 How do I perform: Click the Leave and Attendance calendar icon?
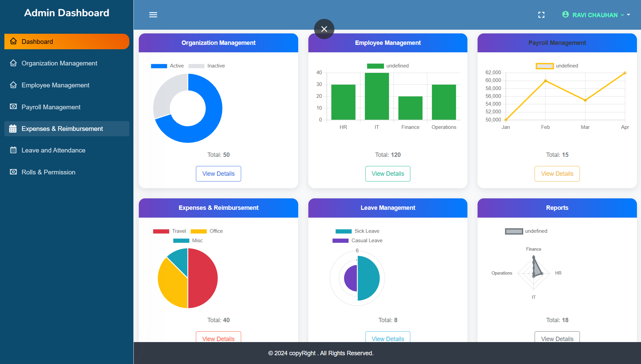click(x=13, y=150)
